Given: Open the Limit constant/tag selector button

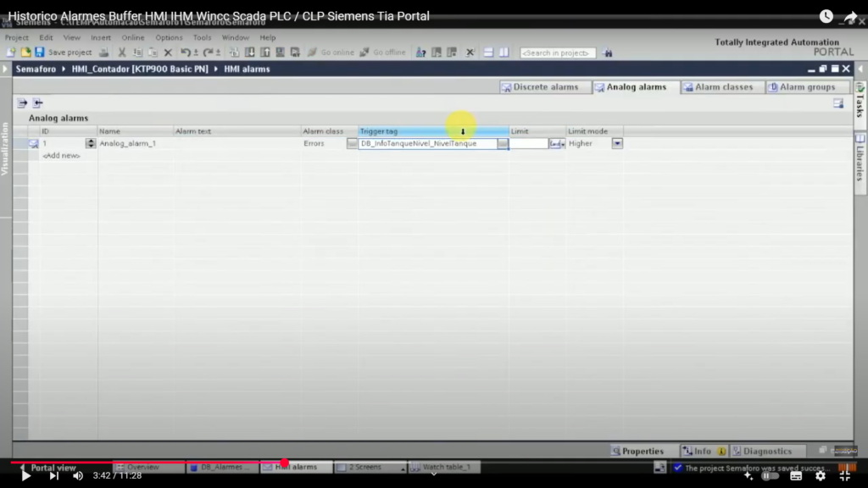Looking at the screenshot, I should point(557,143).
